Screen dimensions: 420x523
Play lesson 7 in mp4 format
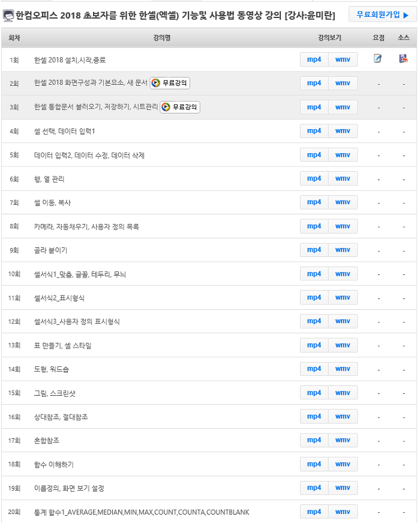coord(314,202)
